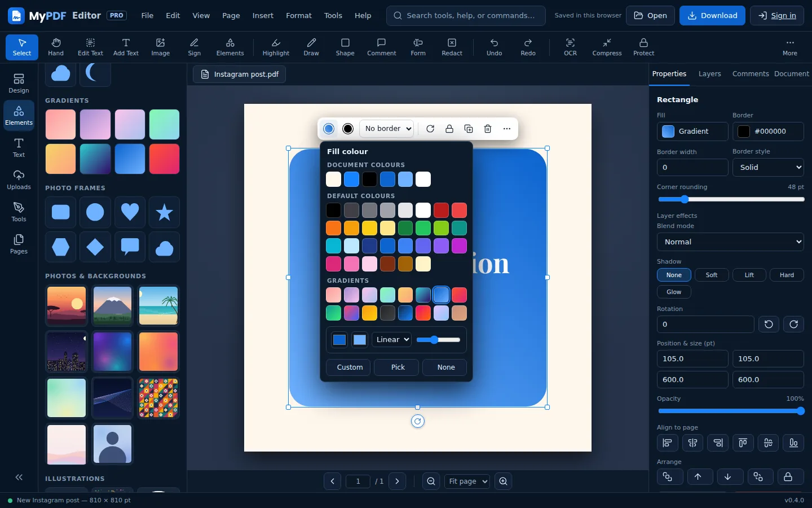Open the Sign tool
This screenshot has width=812, height=508.
pos(194,47)
